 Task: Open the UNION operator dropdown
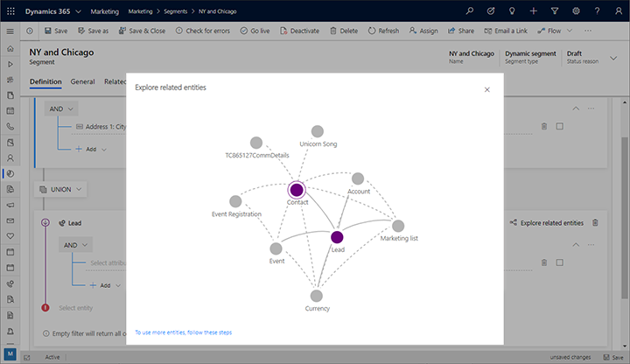tap(60, 189)
